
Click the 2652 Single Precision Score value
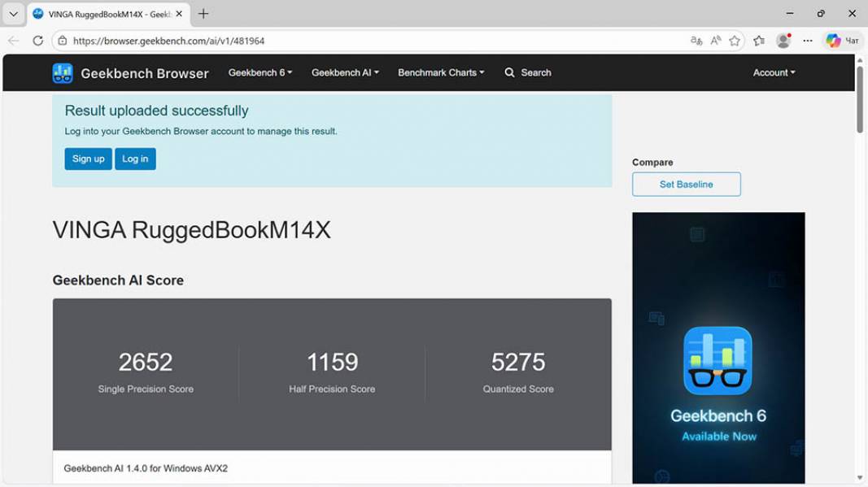(146, 362)
